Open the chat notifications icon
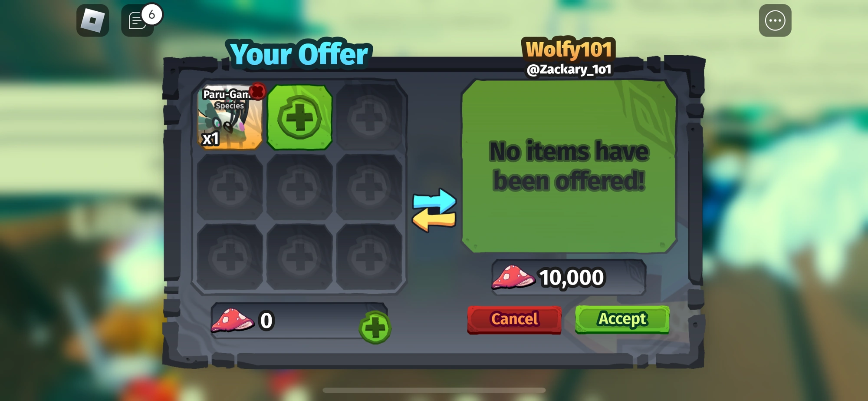868x401 pixels. (x=138, y=20)
